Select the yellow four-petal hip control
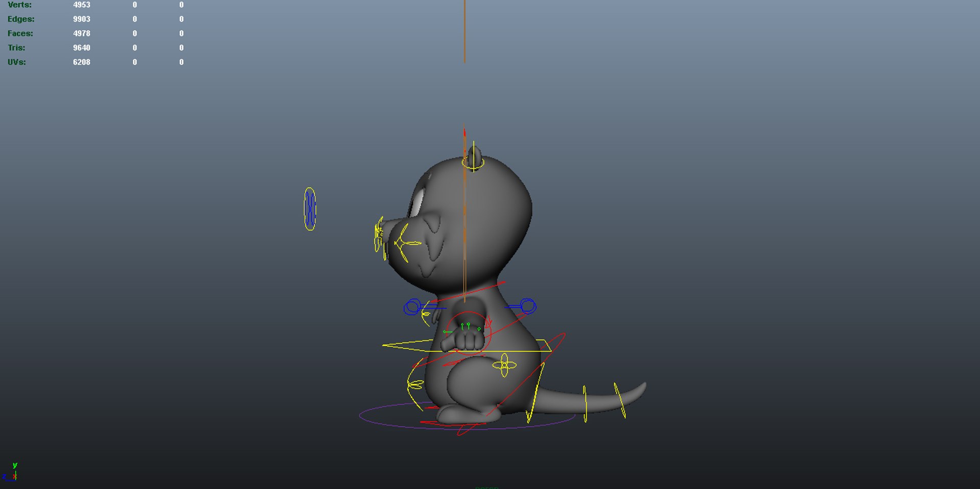 504,365
